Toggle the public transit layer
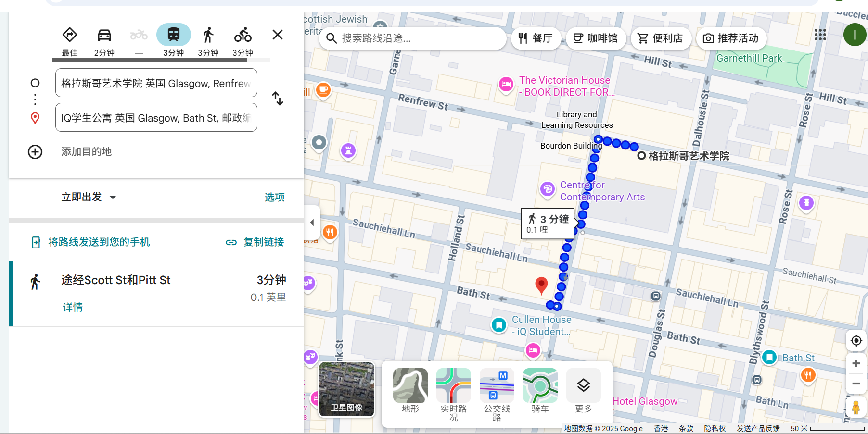Screen dimensions: 868x434 click(497, 386)
